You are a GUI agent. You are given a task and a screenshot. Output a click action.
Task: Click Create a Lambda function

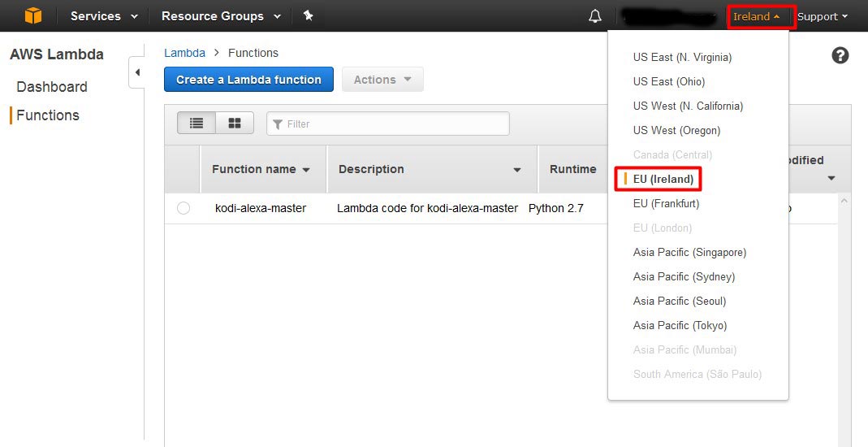[248, 79]
